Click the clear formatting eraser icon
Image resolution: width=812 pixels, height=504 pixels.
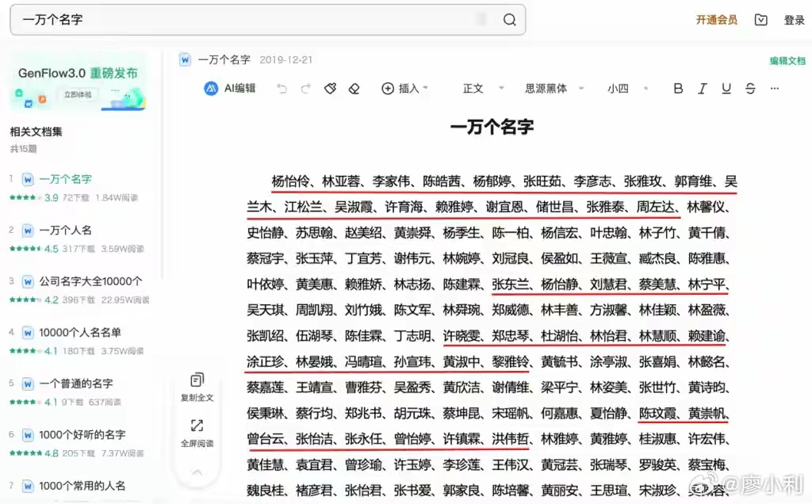pyautogui.click(x=354, y=89)
